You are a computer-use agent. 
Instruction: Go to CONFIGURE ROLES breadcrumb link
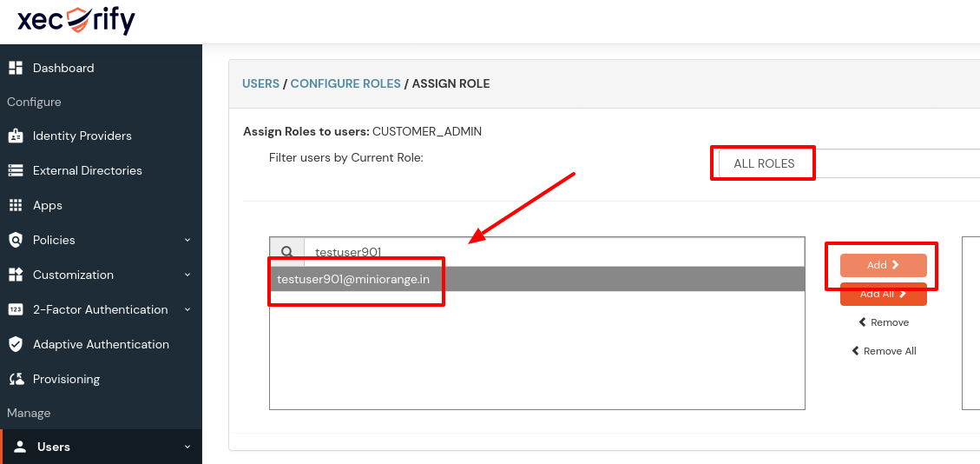(345, 84)
